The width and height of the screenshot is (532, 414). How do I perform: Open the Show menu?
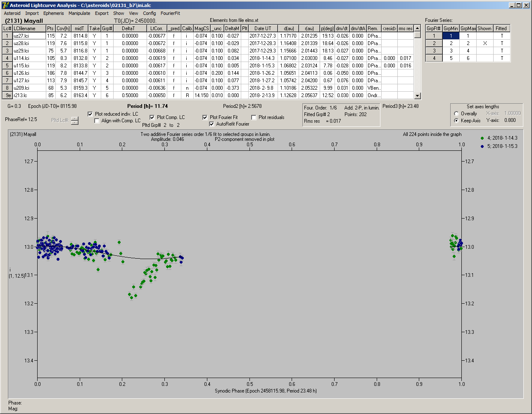point(119,13)
